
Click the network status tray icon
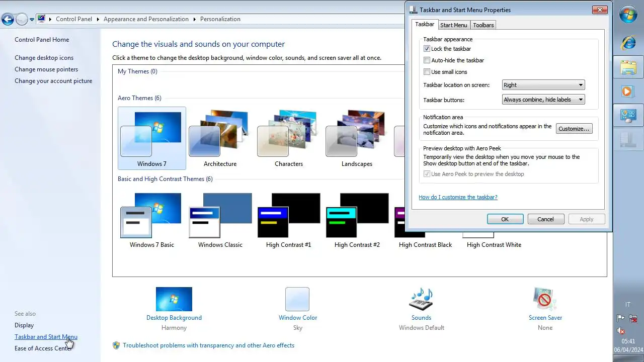(633, 318)
